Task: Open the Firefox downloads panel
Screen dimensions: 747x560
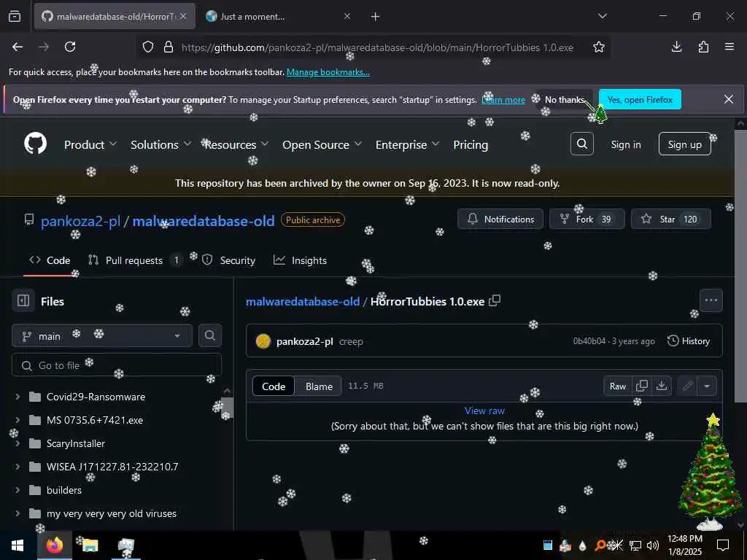Action: (676, 47)
